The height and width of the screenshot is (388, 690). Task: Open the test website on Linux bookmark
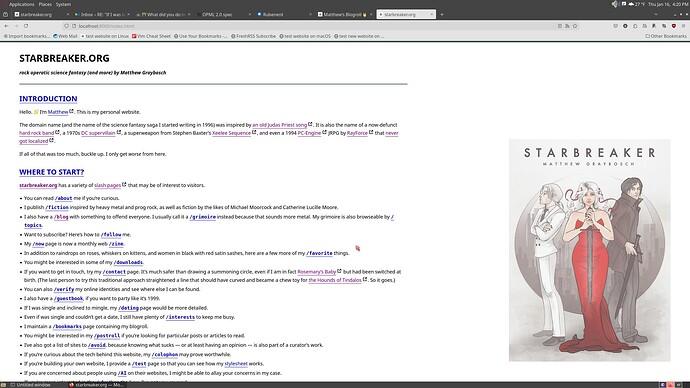coord(105,36)
